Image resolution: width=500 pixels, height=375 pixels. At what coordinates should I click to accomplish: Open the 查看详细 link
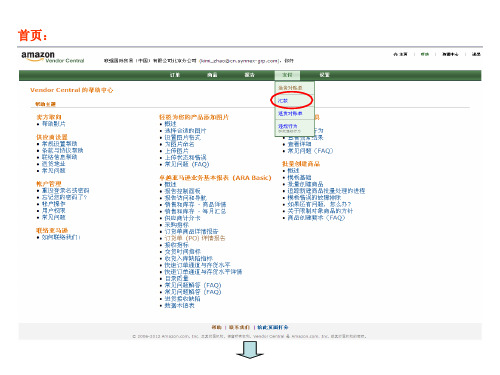tap(299, 144)
